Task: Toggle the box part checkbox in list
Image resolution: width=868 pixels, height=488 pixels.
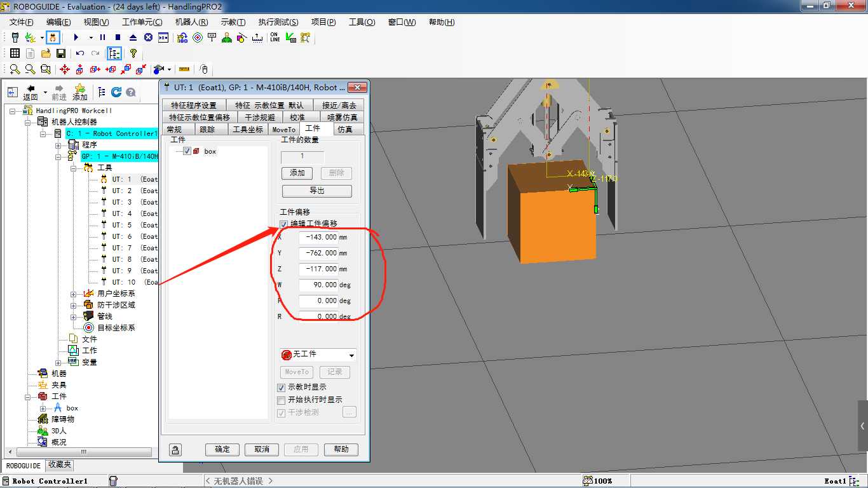Action: (187, 151)
